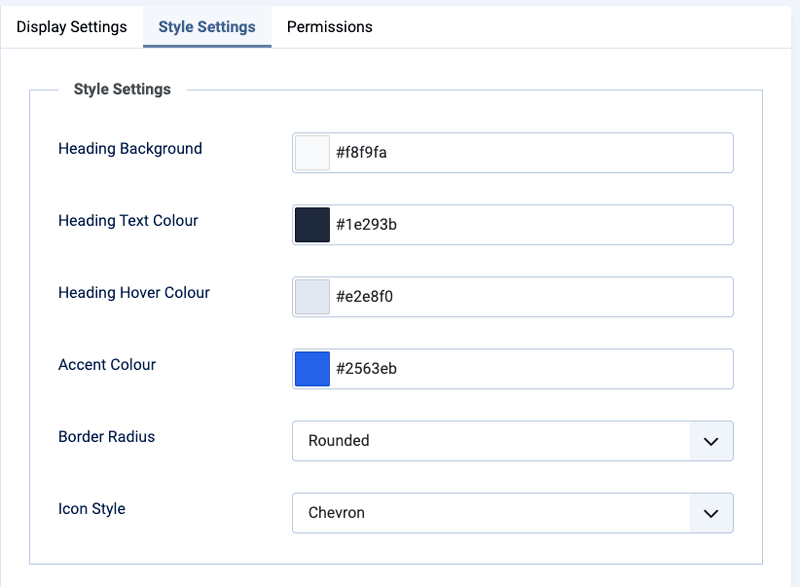Expand the Icon Style dropdown showing Chevron

pos(490,513)
